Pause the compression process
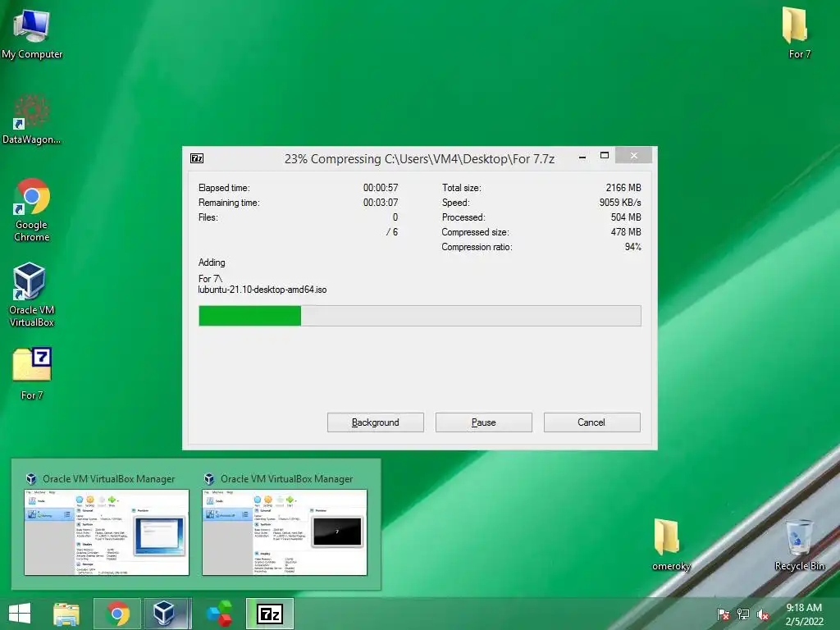This screenshot has width=840, height=630. coord(483,422)
